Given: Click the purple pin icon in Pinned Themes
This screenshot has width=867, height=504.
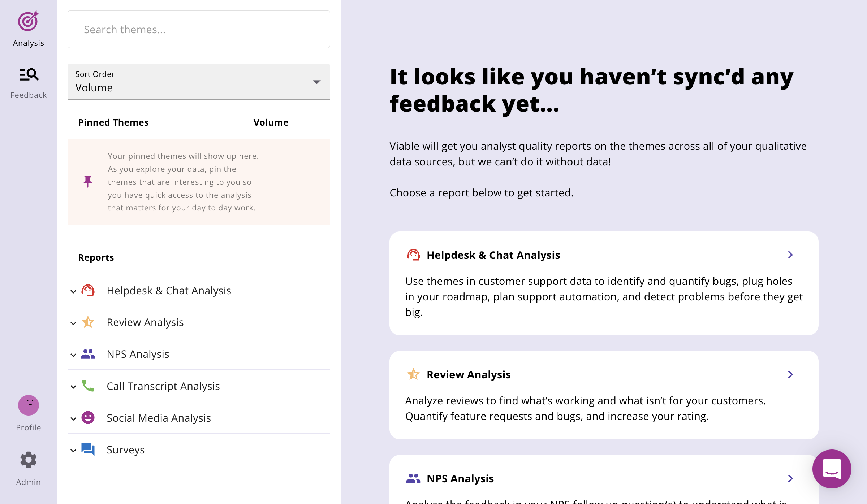Looking at the screenshot, I should (87, 182).
